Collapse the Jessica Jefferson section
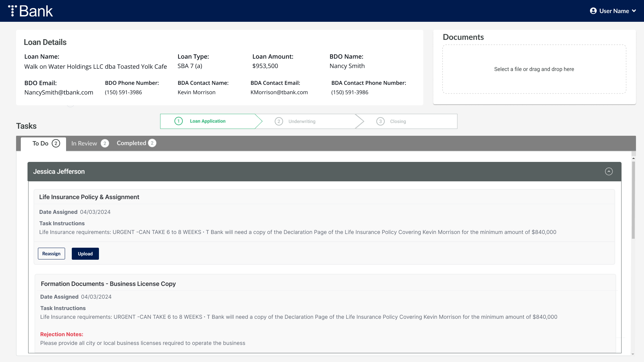Viewport: 644px width, 362px height. (x=608, y=172)
